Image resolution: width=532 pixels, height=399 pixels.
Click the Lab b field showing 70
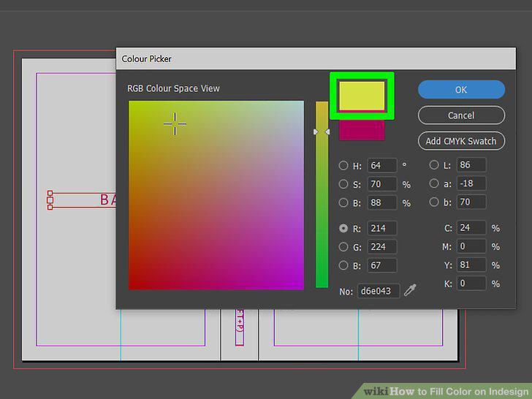point(471,202)
